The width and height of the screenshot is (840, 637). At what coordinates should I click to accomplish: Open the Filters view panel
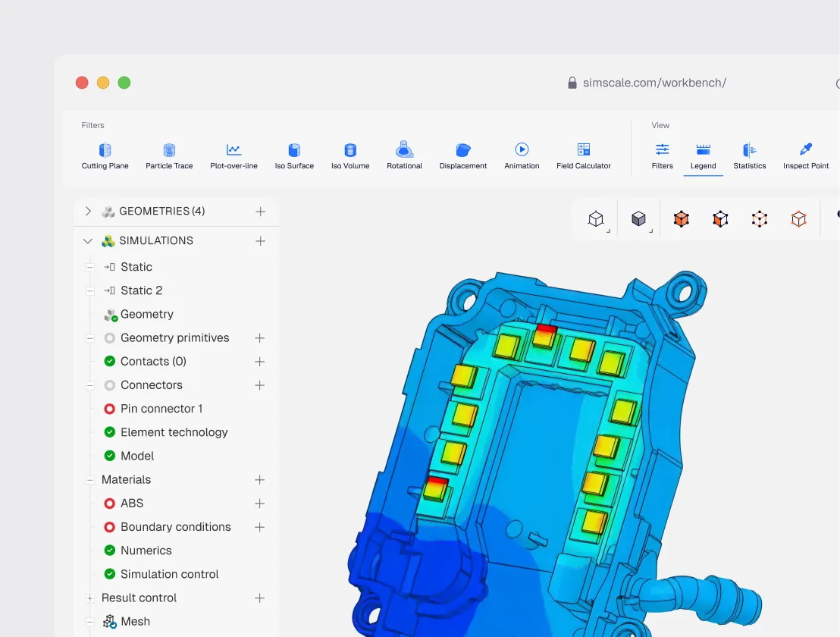(x=662, y=156)
